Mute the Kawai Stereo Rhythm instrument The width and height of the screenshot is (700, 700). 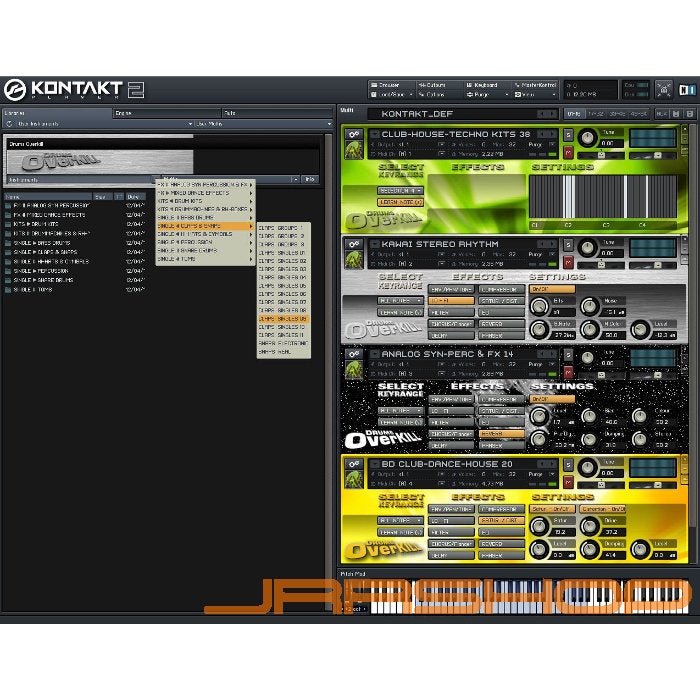coord(568,262)
